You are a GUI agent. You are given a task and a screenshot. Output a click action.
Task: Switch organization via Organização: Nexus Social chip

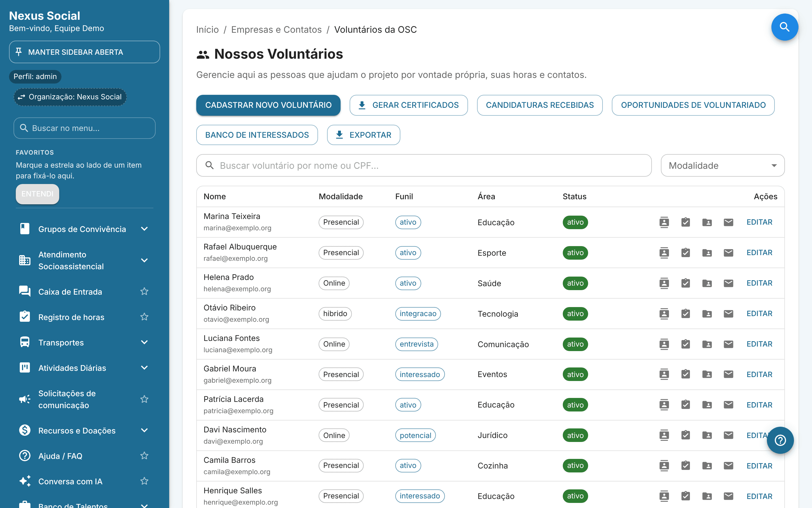tap(70, 97)
